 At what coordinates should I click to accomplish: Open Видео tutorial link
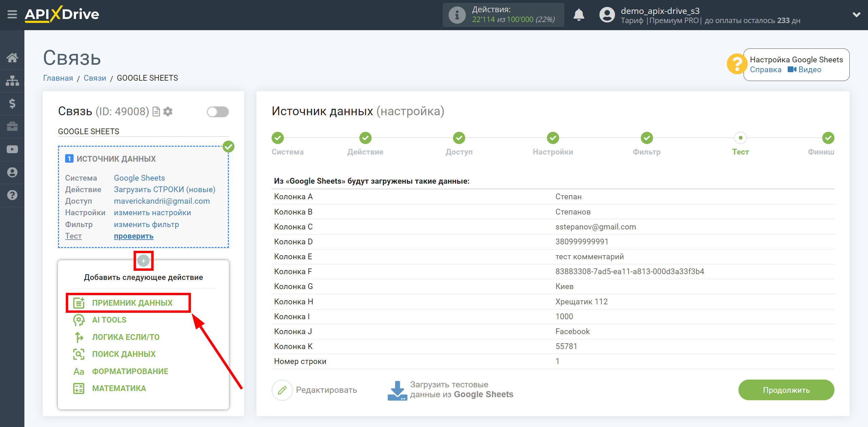point(804,69)
